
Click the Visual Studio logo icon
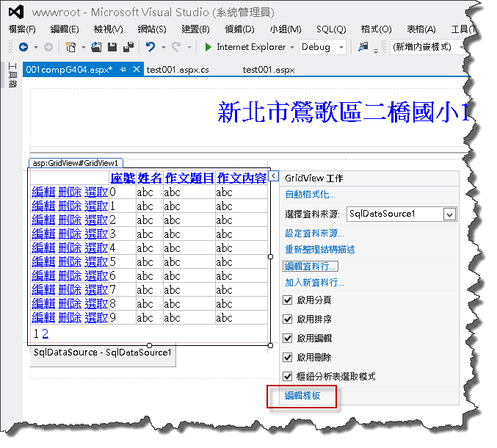coord(16,12)
